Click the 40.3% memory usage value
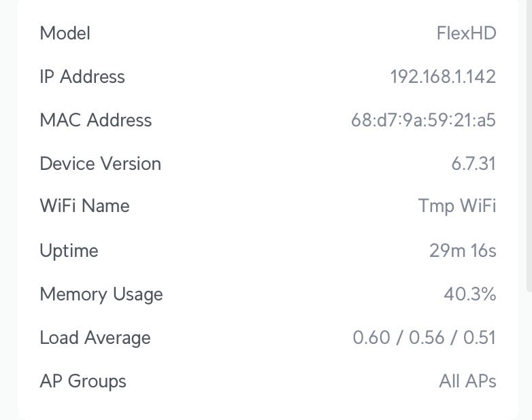 pos(469,294)
